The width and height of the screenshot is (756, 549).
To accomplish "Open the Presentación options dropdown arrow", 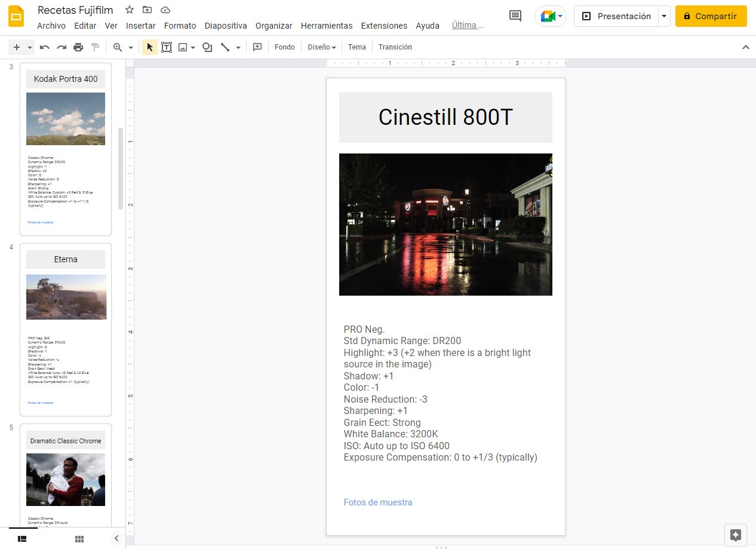I will click(664, 16).
